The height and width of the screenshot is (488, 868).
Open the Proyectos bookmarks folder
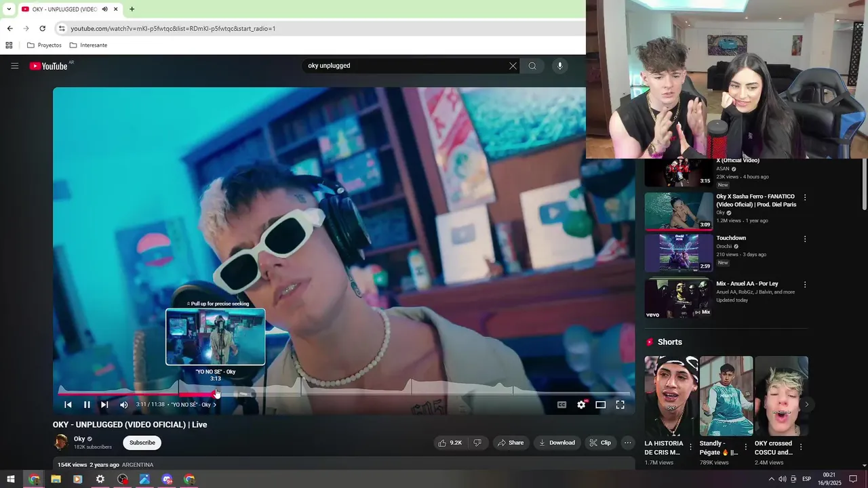click(x=44, y=45)
